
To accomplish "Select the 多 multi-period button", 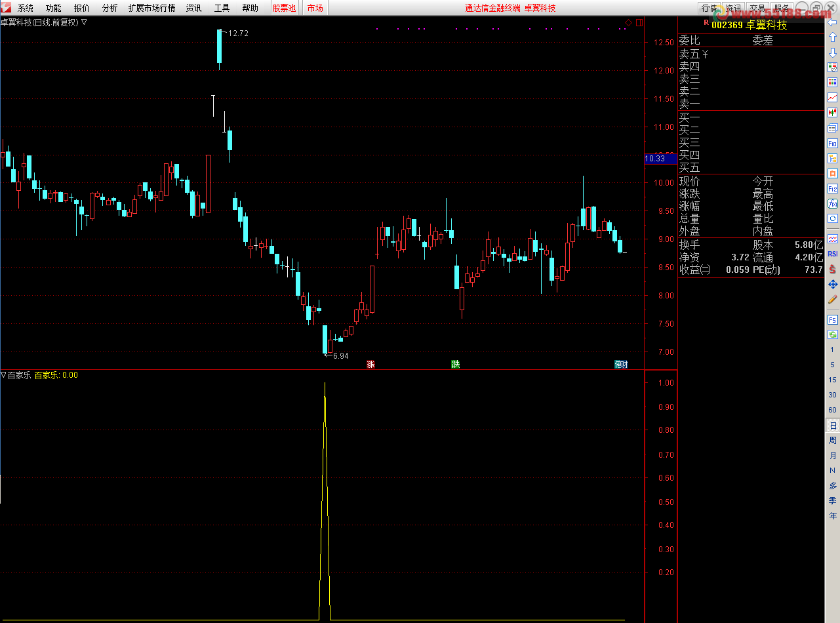I will pos(833,486).
